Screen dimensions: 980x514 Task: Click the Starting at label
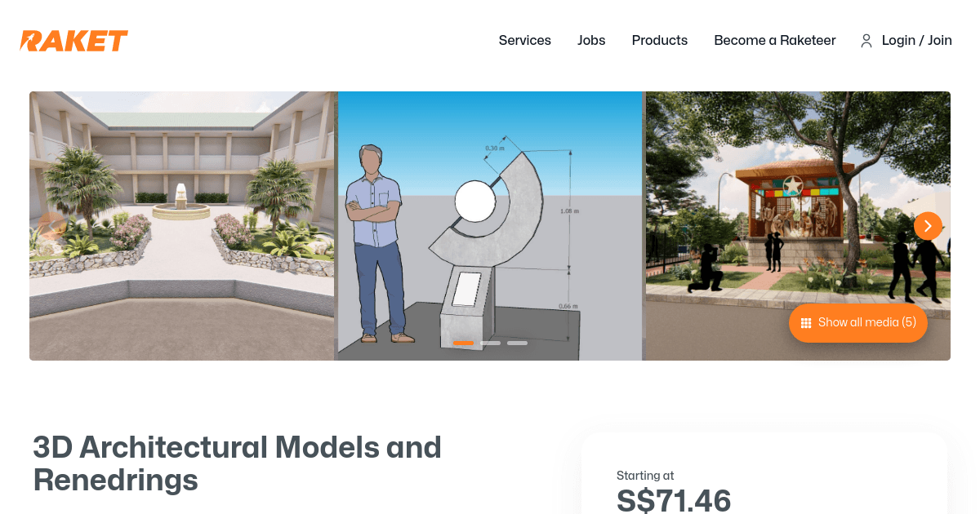(645, 476)
